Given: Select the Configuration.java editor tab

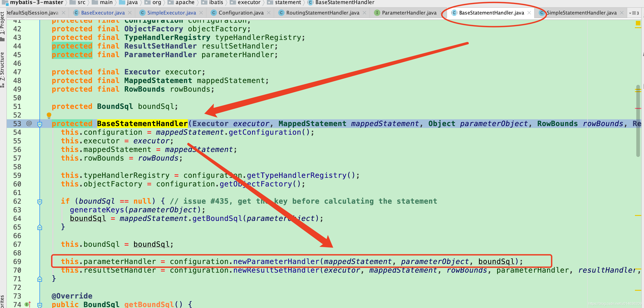Looking at the screenshot, I should [241, 13].
